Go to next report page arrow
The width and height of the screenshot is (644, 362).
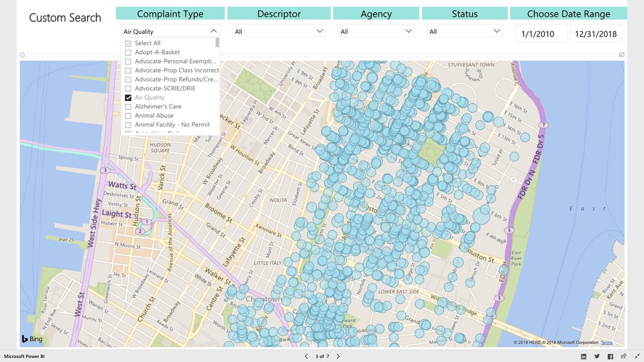(338, 356)
